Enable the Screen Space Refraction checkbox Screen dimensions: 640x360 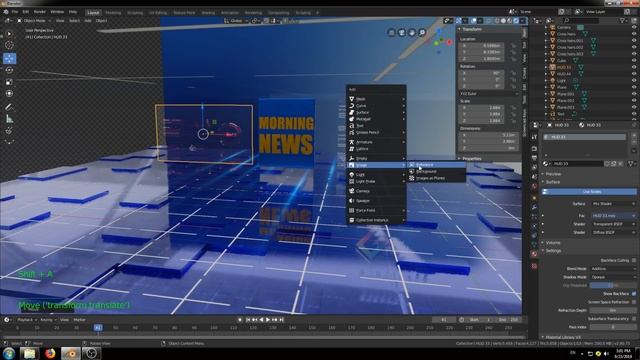click(634, 302)
